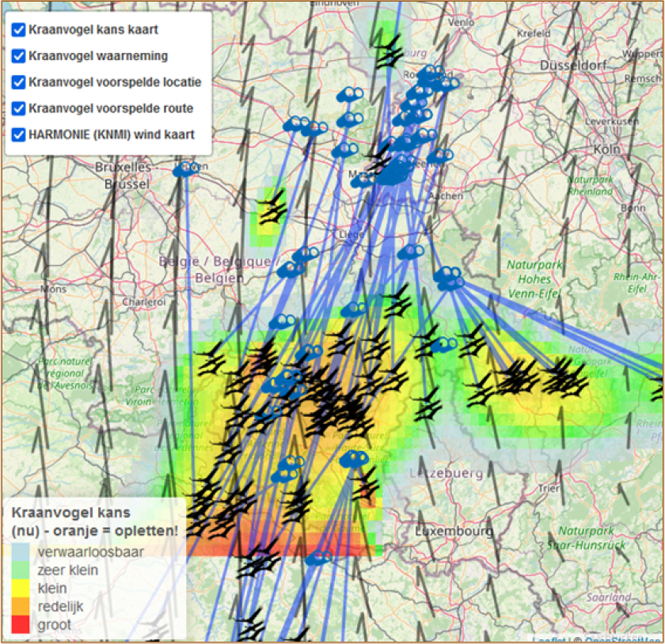Uncheck the Kraanvogel kans kaart layer
The height and width of the screenshot is (644, 665).
[19, 30]
